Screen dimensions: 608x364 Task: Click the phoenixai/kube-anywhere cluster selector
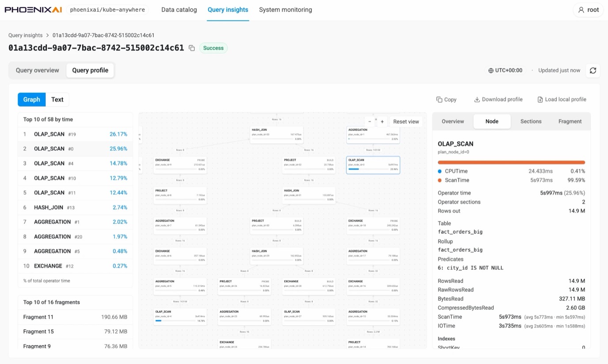tap(107, 10)
